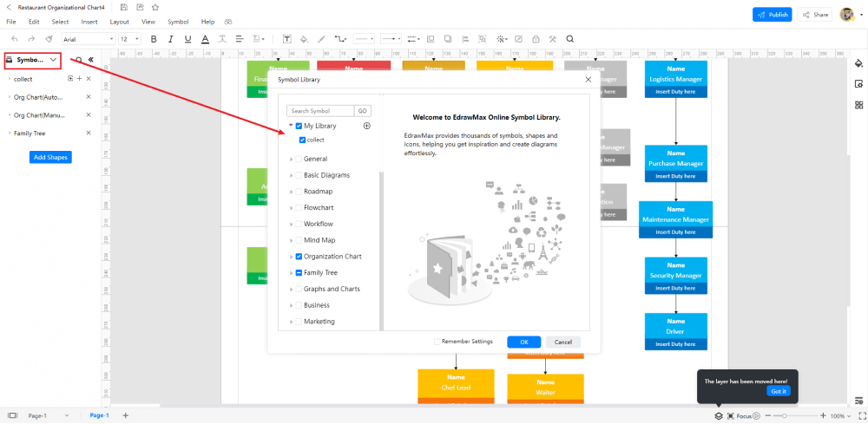Open the font family dropdown
Screen dimensions: 868x424
coord(88,39)
